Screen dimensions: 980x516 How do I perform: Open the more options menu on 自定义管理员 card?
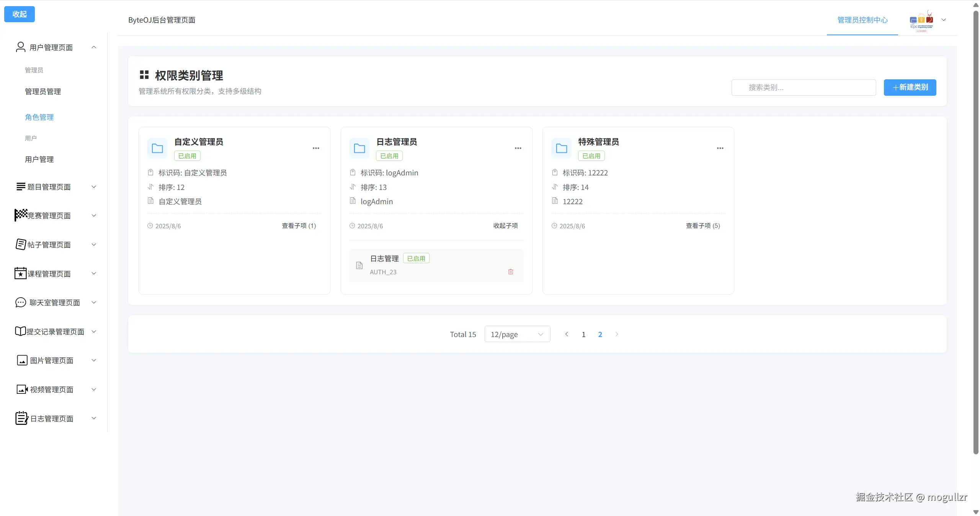pyautogui.click(x=316, y=148)
